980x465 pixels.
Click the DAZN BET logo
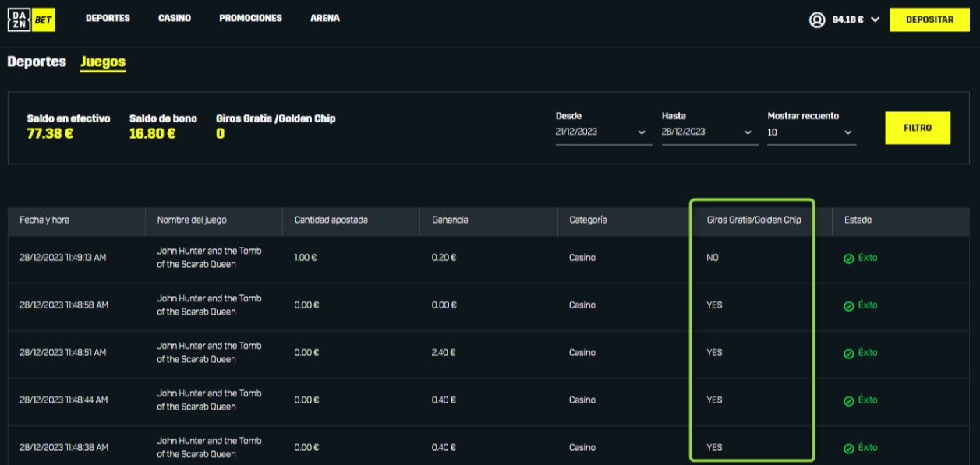[31, 20]
